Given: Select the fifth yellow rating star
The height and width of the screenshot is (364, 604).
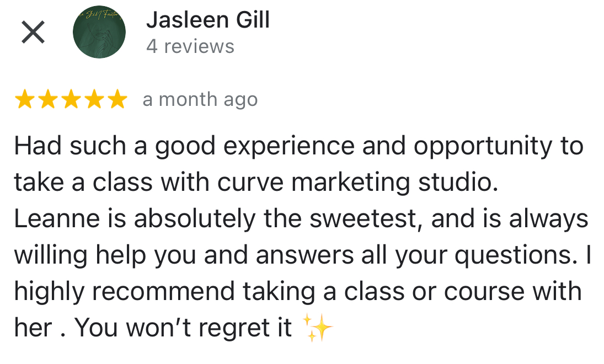Looking at the screenshot, I should (x=117, y=99).
